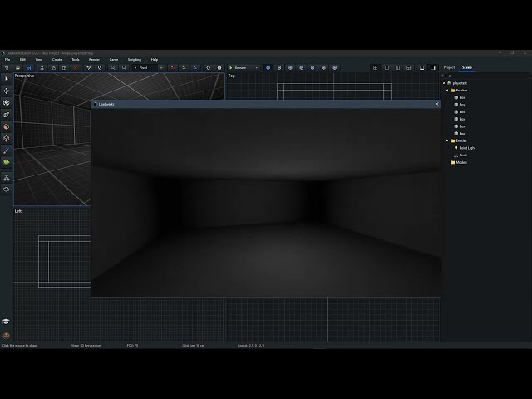Close the Leadwerks game preview window
The height and width of the screenshot is (399, 532).
coord(437,104)
